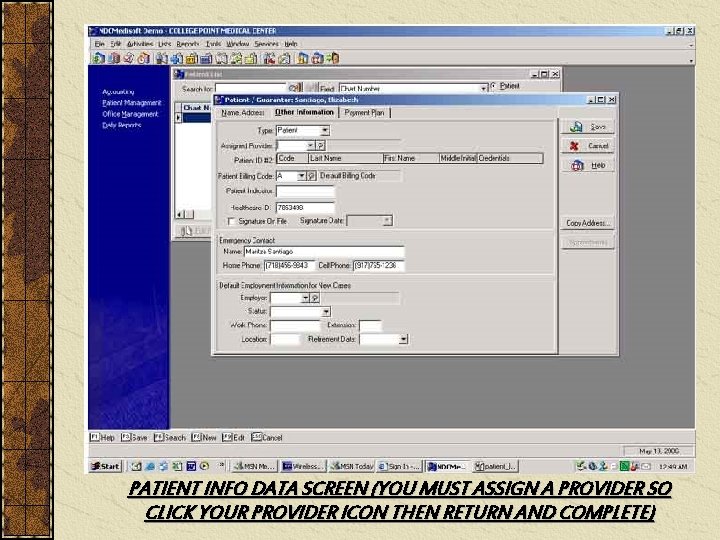
Task: Click F8 New in function key bar
Action: [204, 438]
